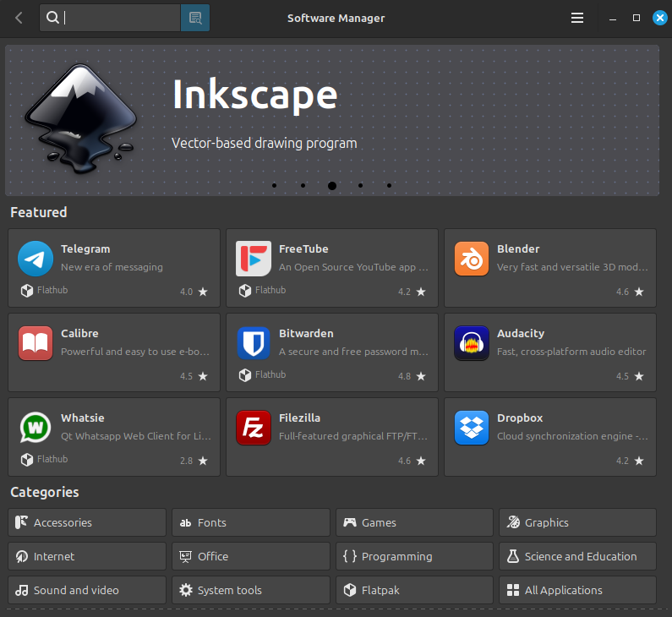Viewport: 672px width, 617px height.
Task: Open the Inkscape featured banner
Action: coord(332,120)
